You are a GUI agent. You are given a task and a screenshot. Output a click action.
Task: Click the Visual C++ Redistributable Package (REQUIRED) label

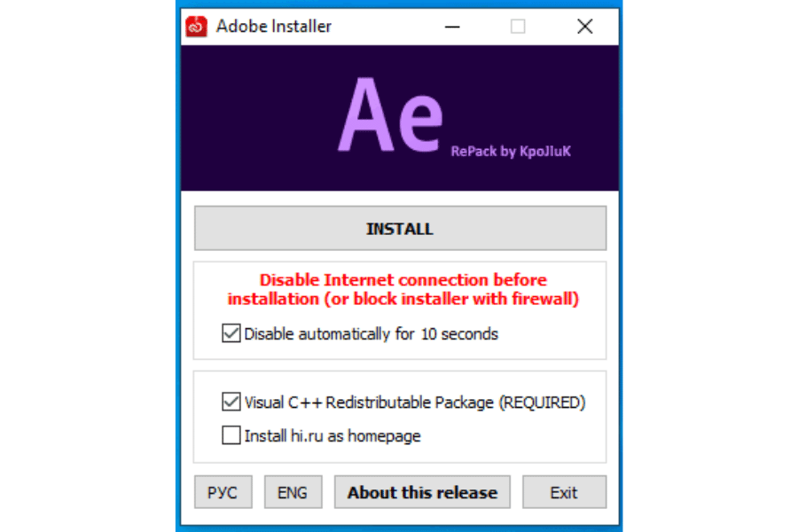click(x=415, y=403)
